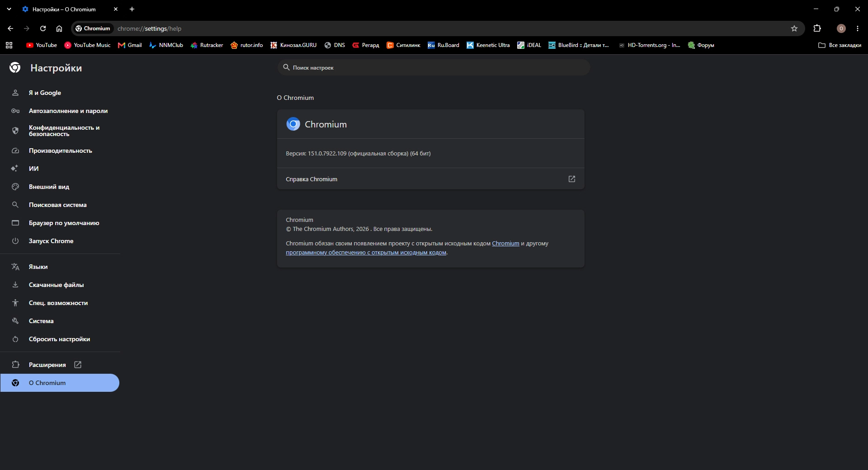
Task: Open the rutor.info bookmark
Action: coord(247,45)
